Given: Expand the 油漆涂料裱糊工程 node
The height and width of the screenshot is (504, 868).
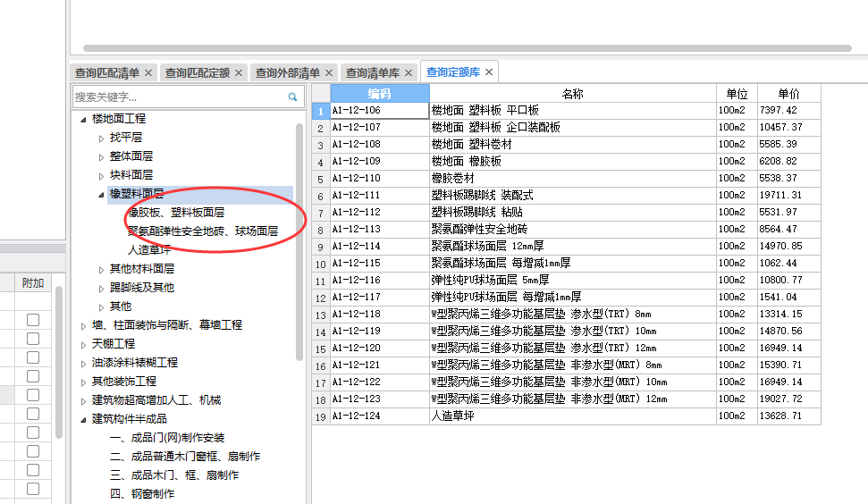Looking at the screenshot, I should 83,364.
